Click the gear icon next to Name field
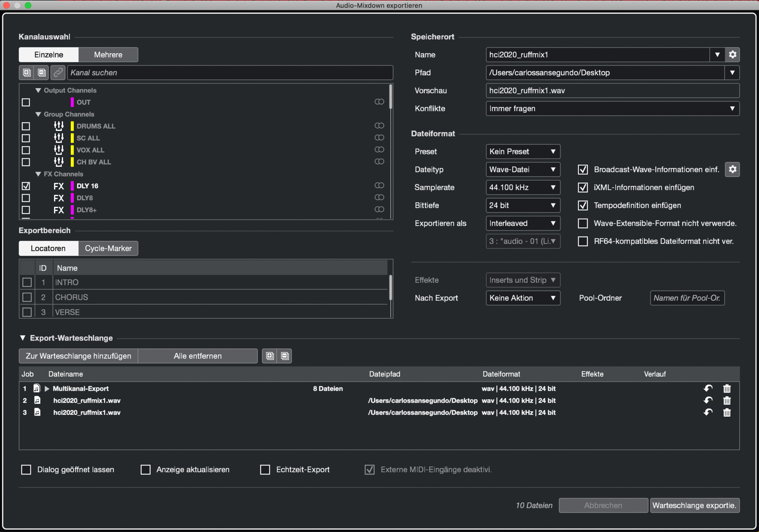Image resolution: width=759 pixels, height=532 pixels. (732, 54)
